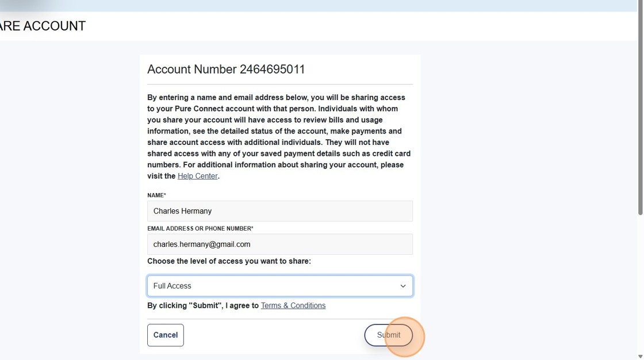Click the Help Center link
The height and width of the screenshot is (360, 644).
pyautogui.click(x=197, y=175)
